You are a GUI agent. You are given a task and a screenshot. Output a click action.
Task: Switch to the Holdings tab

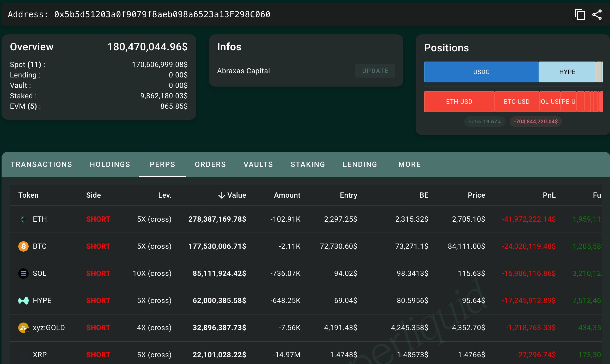110,164
